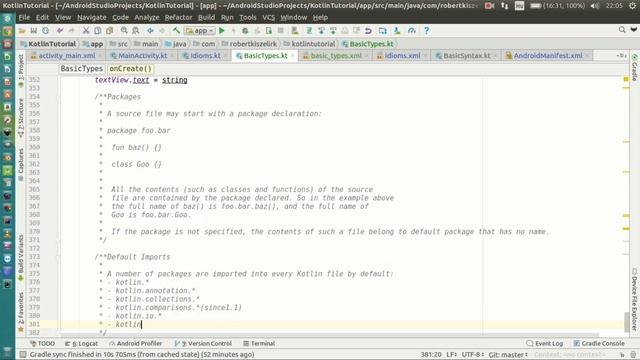Click the Stop toolbar icon
Screen dimensions: 640x360
(x=280, y=31)
